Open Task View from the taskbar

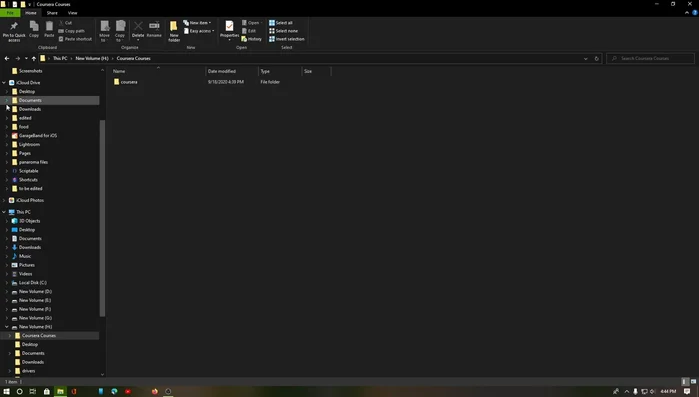pos(33,392)
